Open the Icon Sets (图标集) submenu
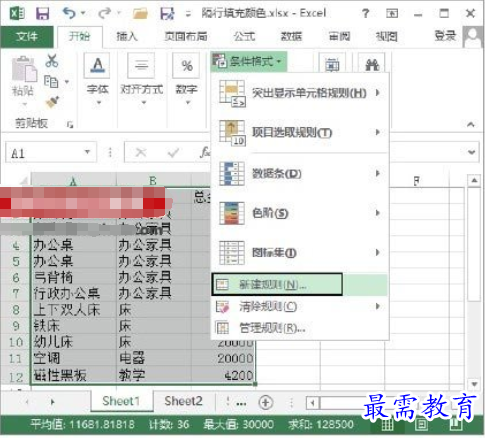Image resolution: width=485 pixels, height=438 pixels. pos(300,252)
